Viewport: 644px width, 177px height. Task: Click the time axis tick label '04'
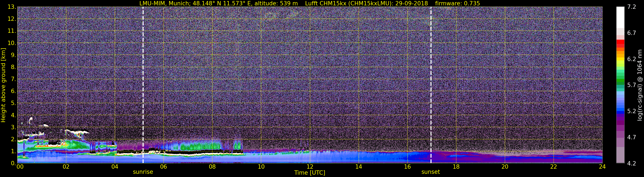coord(115,167)
